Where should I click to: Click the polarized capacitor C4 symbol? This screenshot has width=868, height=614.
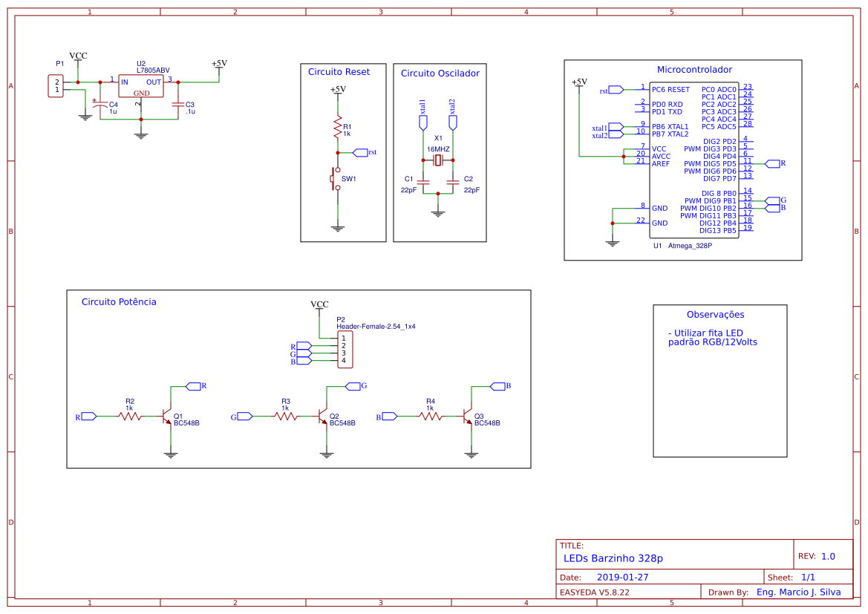pyautogui.click(x=100, y=106)
